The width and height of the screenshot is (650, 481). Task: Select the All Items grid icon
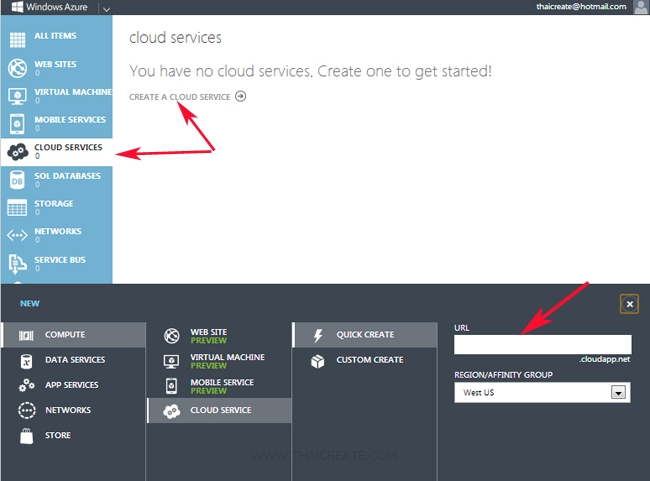click(x=17, y=40)
